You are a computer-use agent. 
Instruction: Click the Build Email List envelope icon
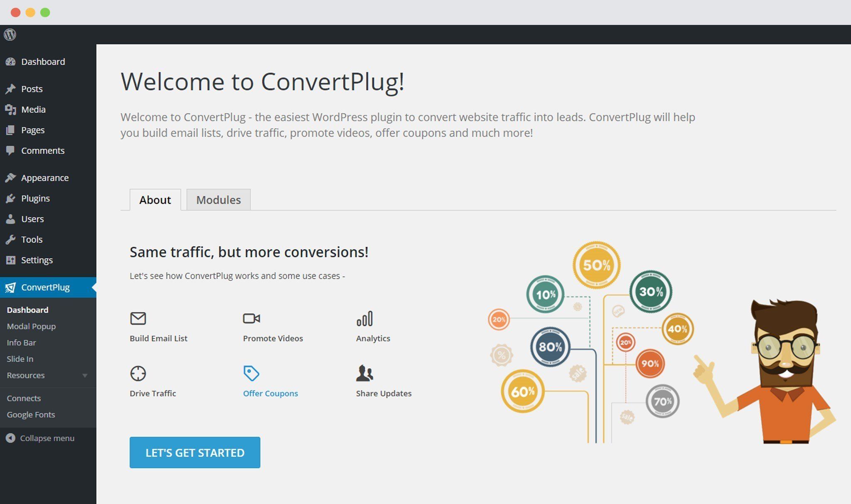(138, 319)
